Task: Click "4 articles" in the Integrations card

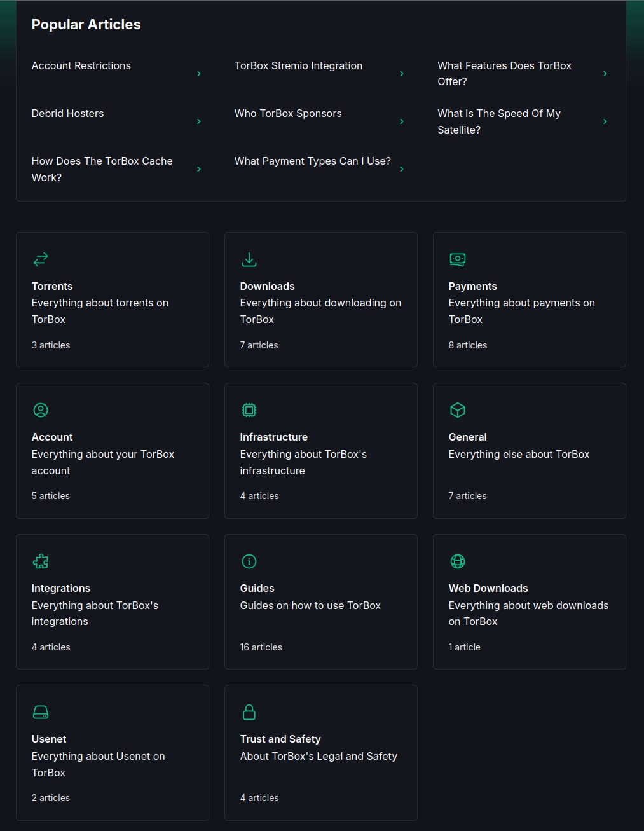Action: click(51, 647)
